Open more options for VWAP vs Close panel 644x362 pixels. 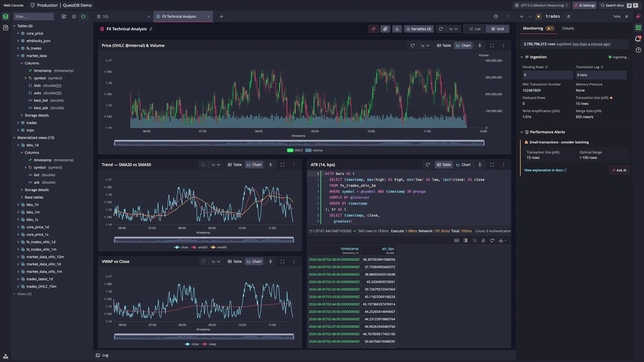294,262
